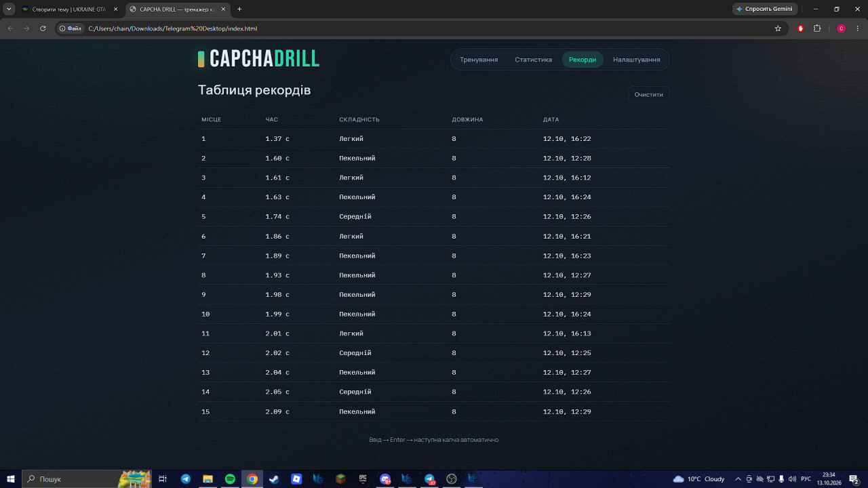The height and width of the screenshot is (488, 868).
Task: Click the CAPCHADRILL logo
Action: click(258, 59)
